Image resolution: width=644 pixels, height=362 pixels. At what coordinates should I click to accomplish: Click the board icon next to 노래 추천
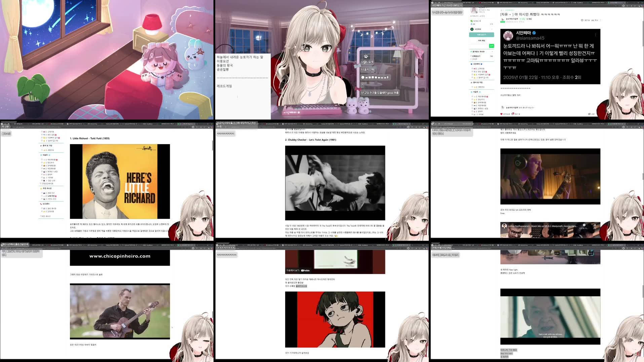44,196
